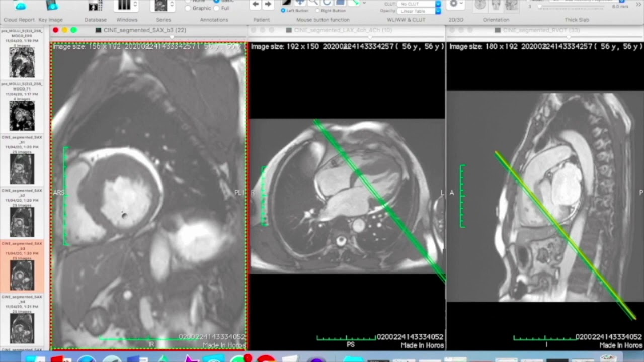Select the Rotate tool
This screenshot has height=362, width=644.
327,3
